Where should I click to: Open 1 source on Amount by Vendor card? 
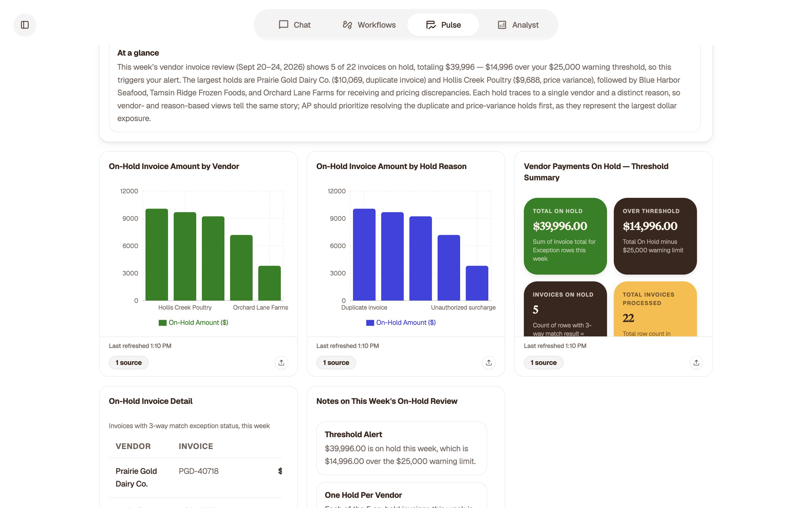click(129, 363)
